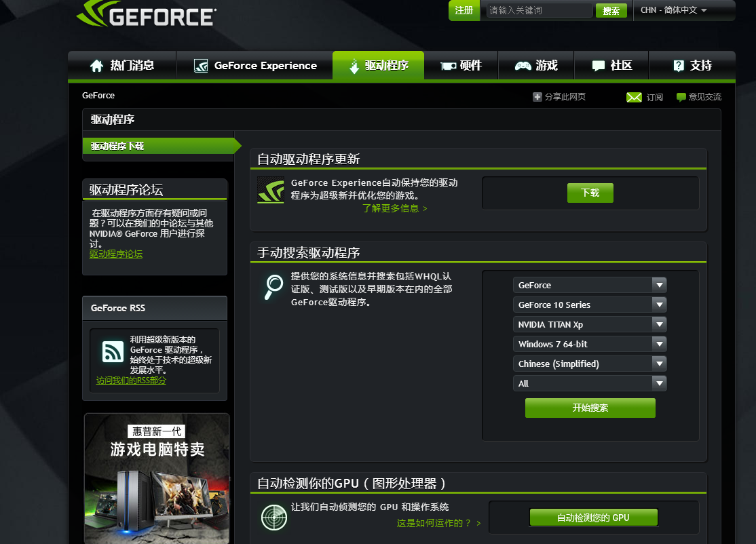
Task: Click the 自动检测您的 GPU button
Action: click(x=594, y=518)
